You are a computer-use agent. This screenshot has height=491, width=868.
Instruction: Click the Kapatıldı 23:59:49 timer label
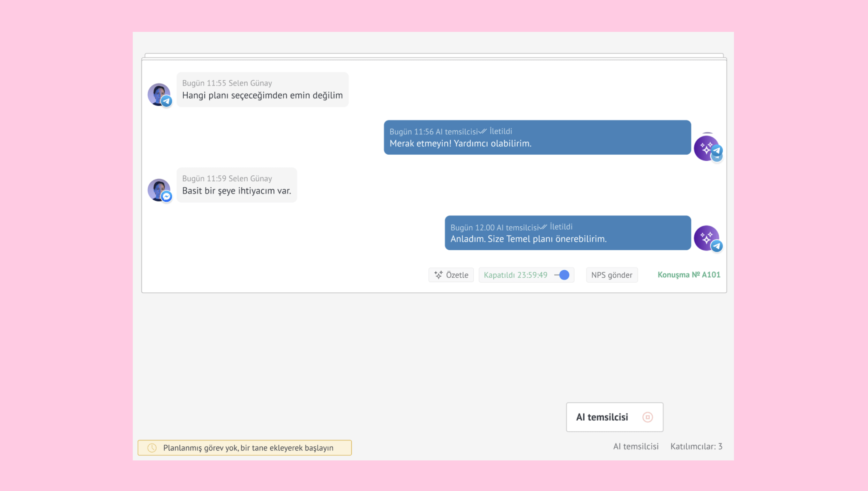pos(515,275)
